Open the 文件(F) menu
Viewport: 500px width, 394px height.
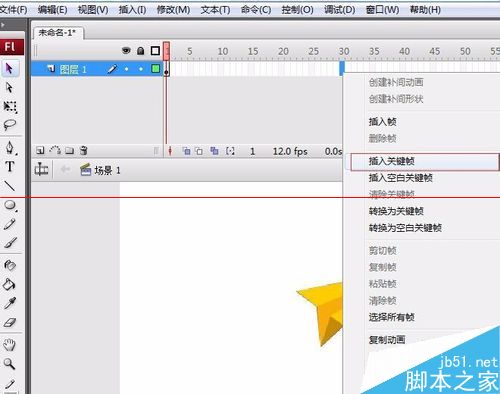(13, 10)
